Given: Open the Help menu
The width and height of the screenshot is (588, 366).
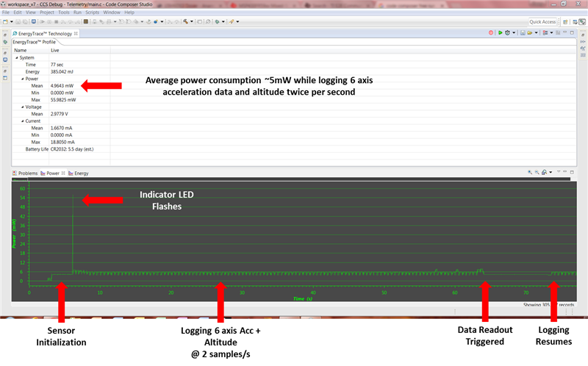Looking at the screenshot, I should (129, 12).
